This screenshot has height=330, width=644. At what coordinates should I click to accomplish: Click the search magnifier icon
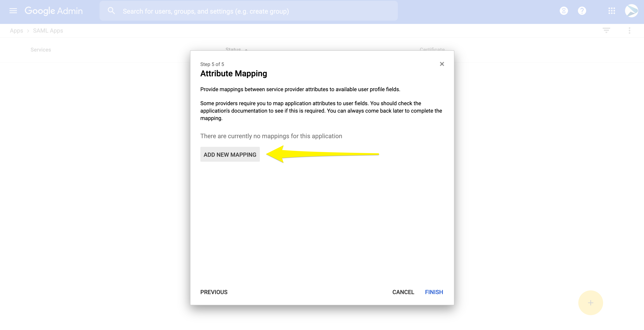click(111, 11)
